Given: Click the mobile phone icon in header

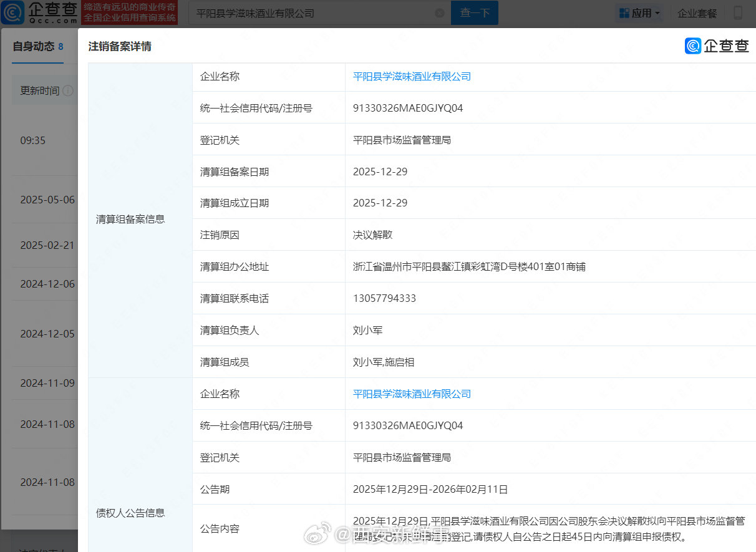Looking at the screenshot, I should (738, 13).
